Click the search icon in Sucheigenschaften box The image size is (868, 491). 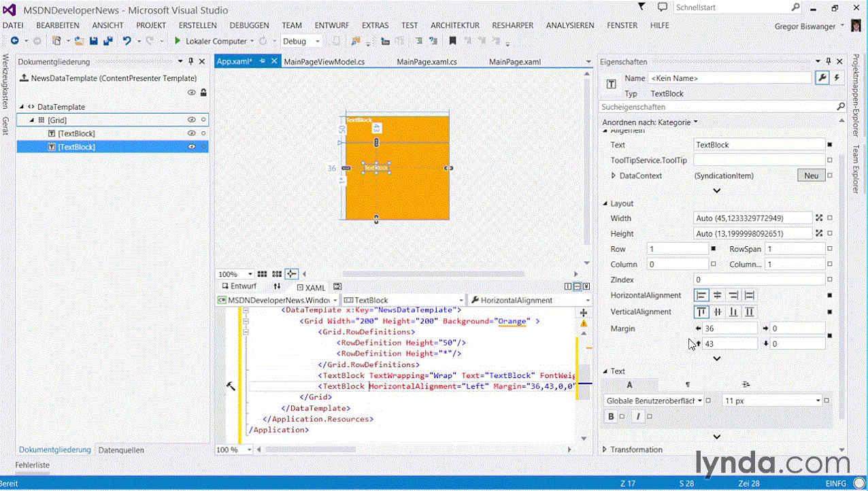point(841,107)
